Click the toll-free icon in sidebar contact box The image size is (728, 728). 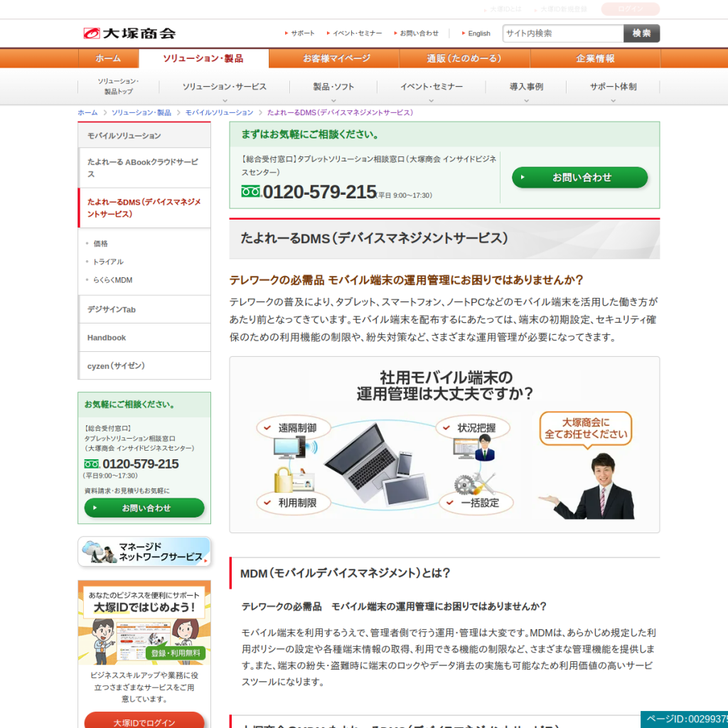pyautogui.click(x=92, y=464)
